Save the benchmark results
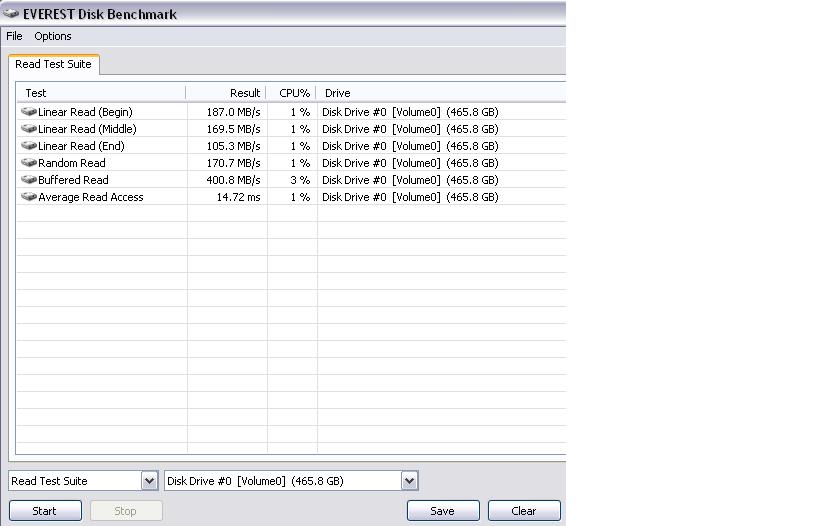This screenshot has height=526, width=840. (x=443, y=510)
